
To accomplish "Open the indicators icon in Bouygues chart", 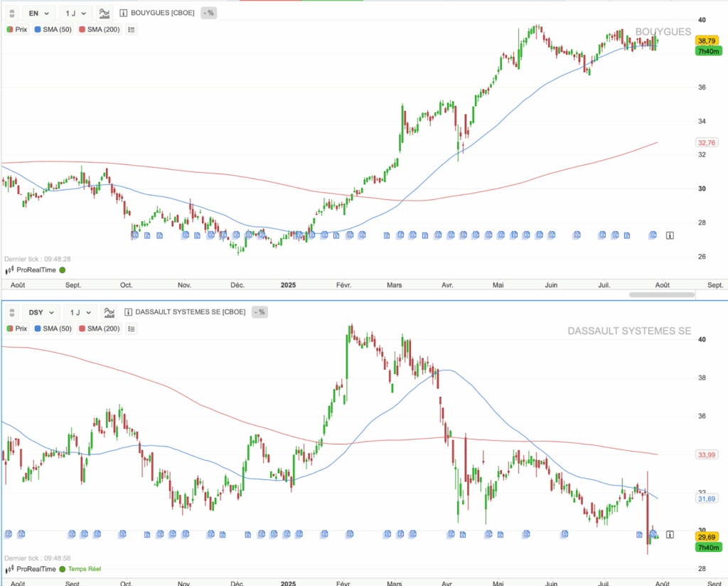I will pyautogui.click(x=105, y=13).
